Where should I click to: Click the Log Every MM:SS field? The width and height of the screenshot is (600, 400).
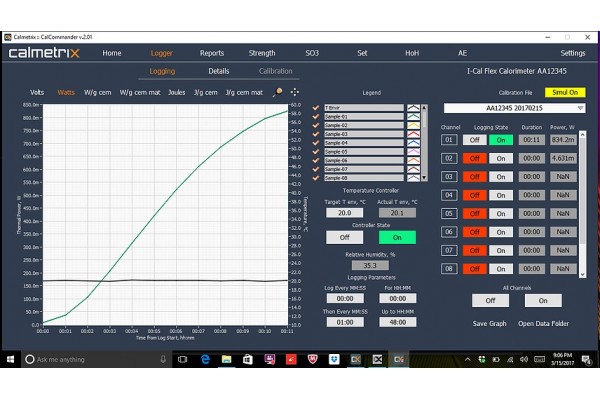[x=345, y=298]
